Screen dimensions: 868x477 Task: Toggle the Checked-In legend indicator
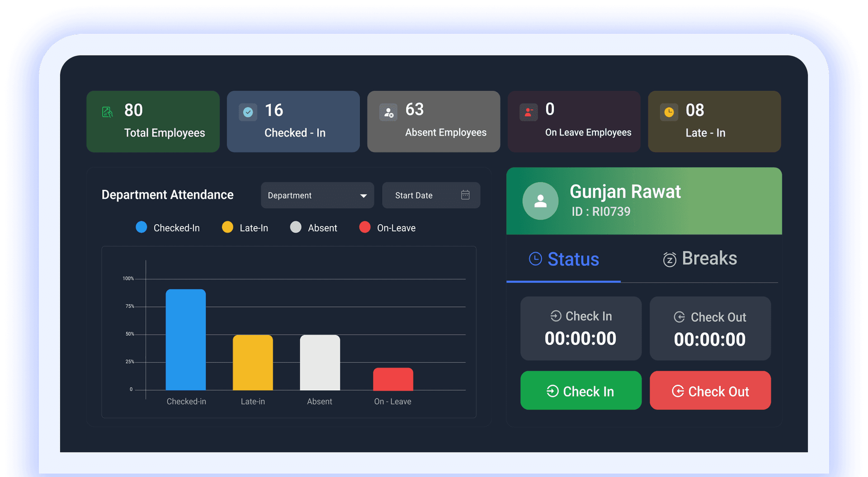(x=142, y=227)
